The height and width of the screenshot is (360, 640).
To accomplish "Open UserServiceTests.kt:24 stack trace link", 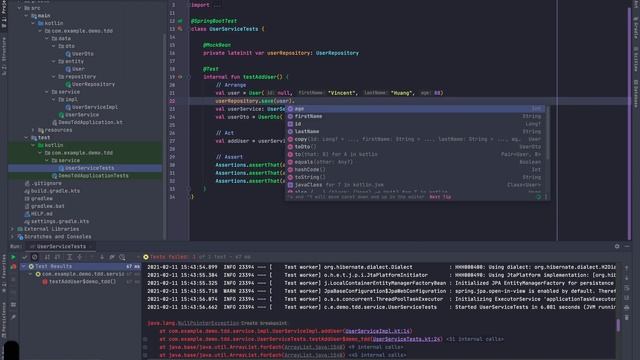I will click(406, 339).
